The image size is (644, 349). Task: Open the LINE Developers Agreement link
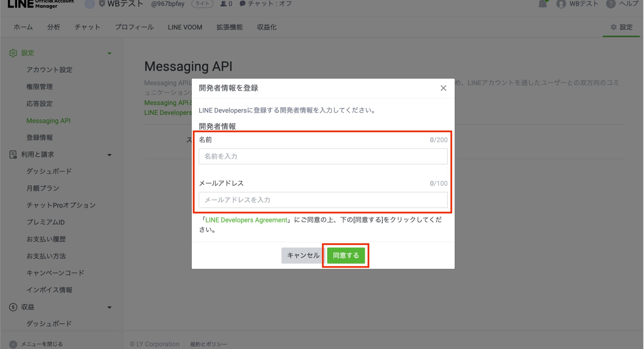[246, 220]
